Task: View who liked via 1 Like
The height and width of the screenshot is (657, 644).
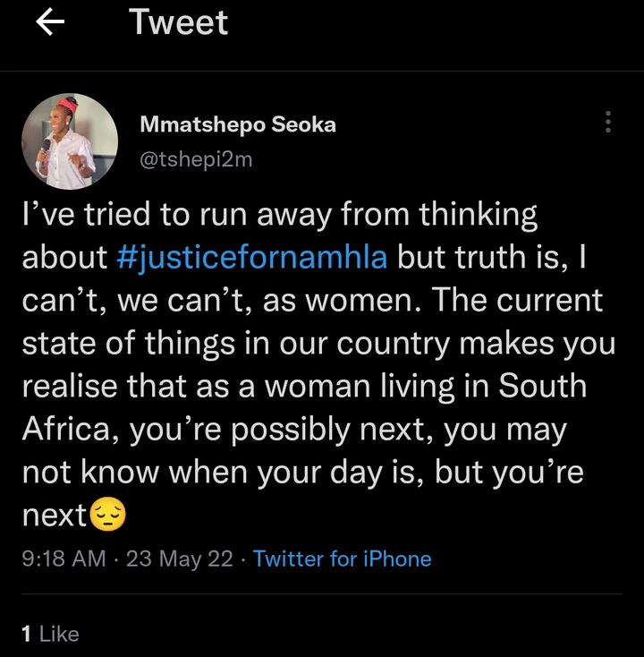Action: click(x=50, y=634)
